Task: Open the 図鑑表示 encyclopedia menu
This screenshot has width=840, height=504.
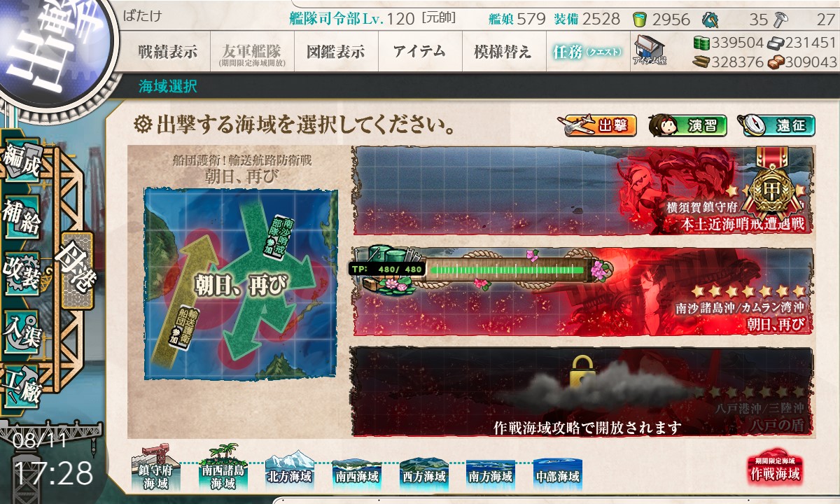Action: tap(335, 52)
